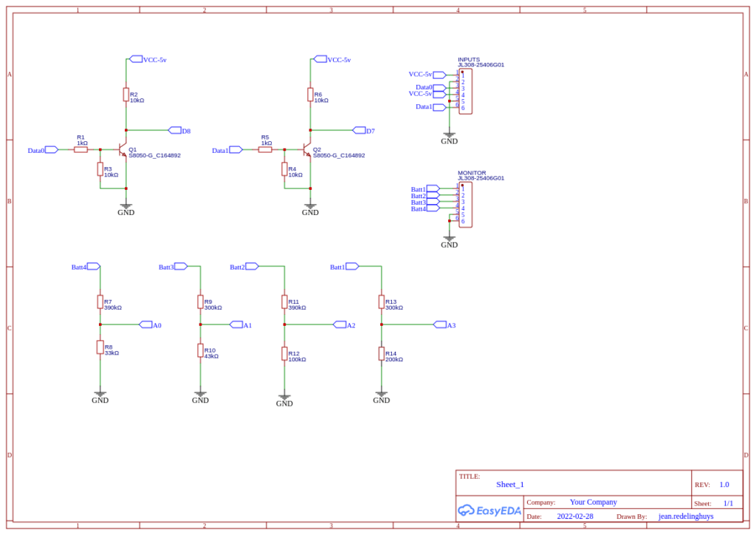Click the EasyEDA logo in title block
The width and height of the screenshot is (756, 535).
[x=489, y=510]
